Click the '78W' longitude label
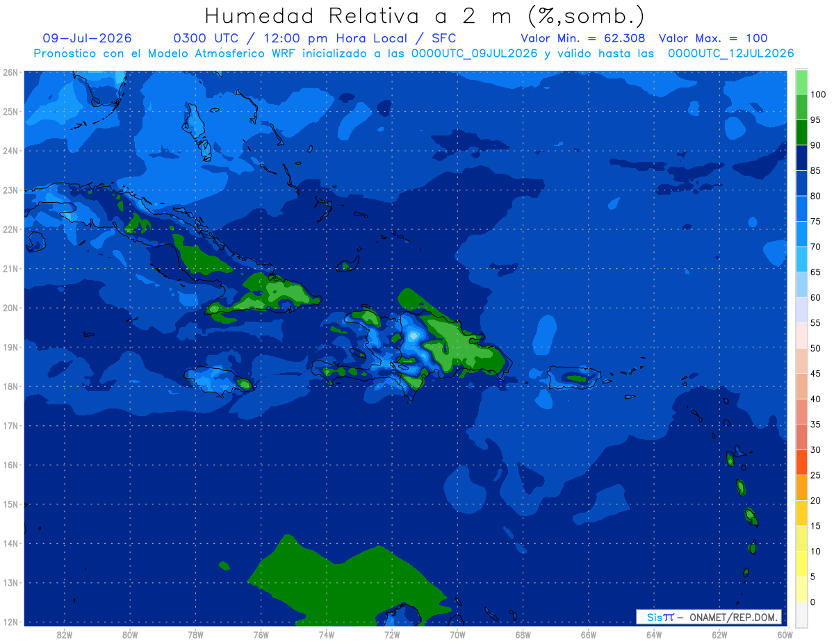Image resolution: width=834 pixels, height=644 pixels. [195, 634]
